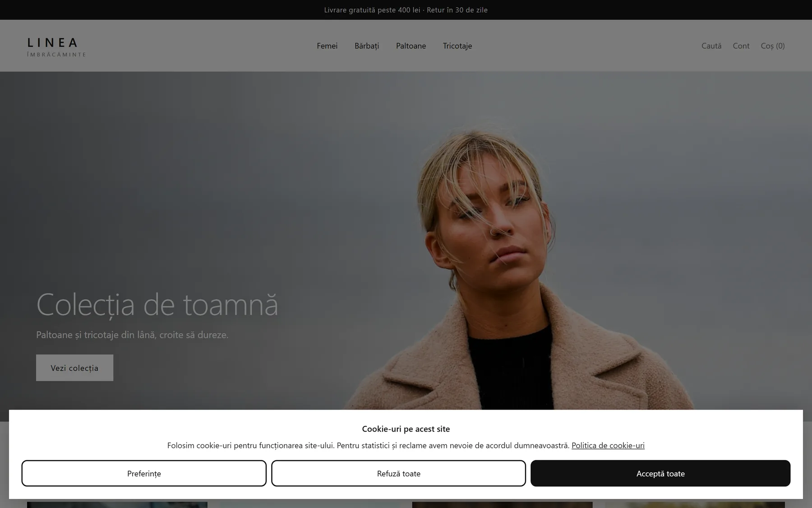Click the Colecția de toamnă heading
Screen dimensions: 812x508
[x=157, y=304]
